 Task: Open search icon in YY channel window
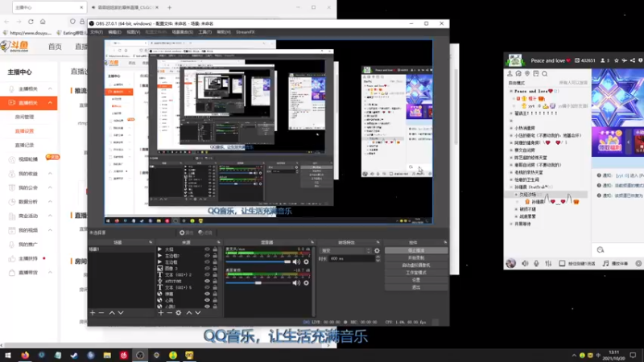pyautogui.click(x=545, y=74)
